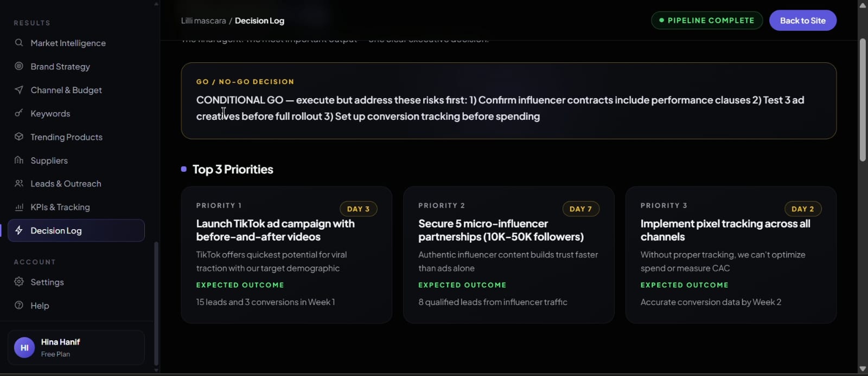The image size is (868, 376).
Task: Click the Keywords key icon
Action: pyautogui.click(x=19, y=113)
